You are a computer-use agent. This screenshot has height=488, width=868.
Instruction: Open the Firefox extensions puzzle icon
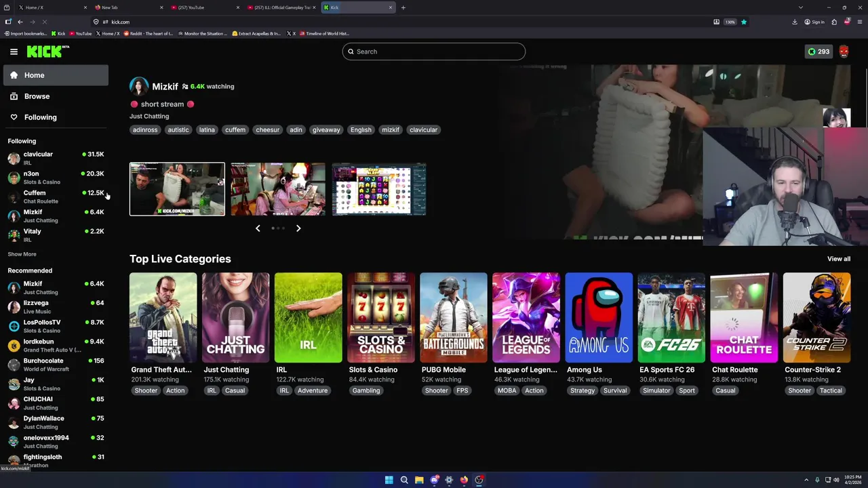click(x=834, y=22)
